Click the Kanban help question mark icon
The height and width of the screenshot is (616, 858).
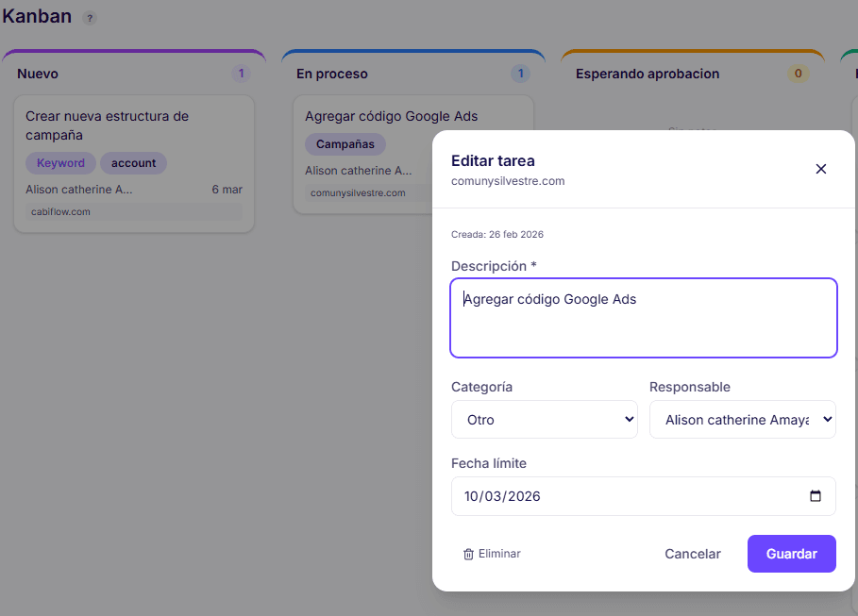pos(88,17)
